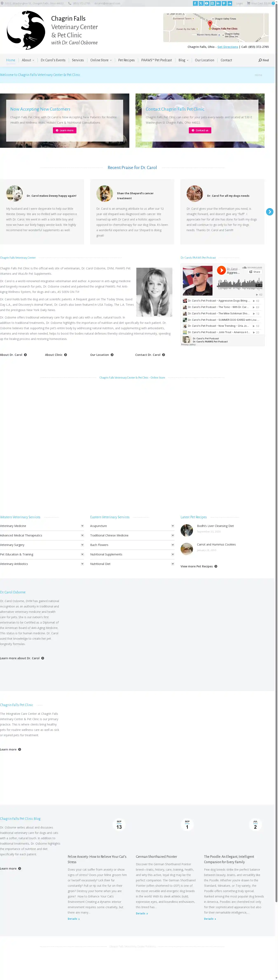Open the Instagram social icon
Screen dimensions: 278x980
click(x=212, y=4)
